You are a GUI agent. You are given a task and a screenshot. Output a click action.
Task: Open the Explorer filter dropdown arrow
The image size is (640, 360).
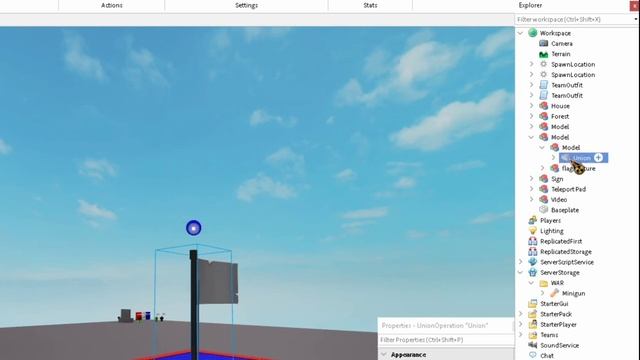(636, 20)
